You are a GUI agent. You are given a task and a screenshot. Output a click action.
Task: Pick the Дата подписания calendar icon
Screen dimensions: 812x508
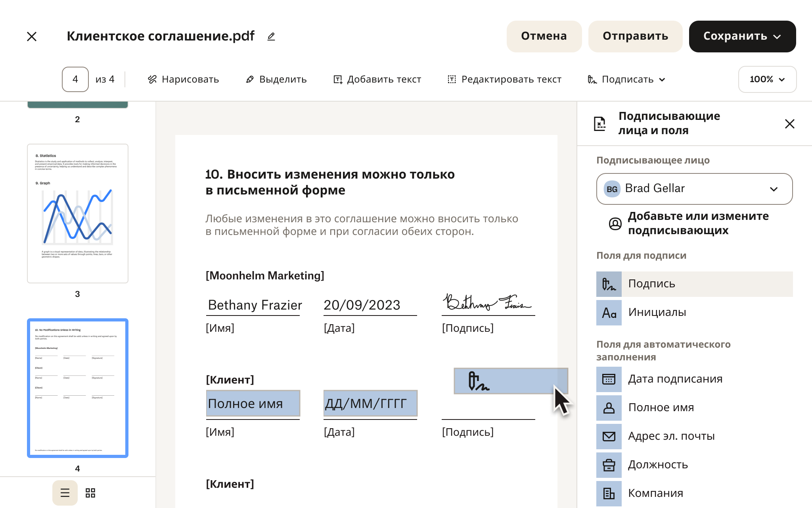pyautogui.click(x=609, y=379)
